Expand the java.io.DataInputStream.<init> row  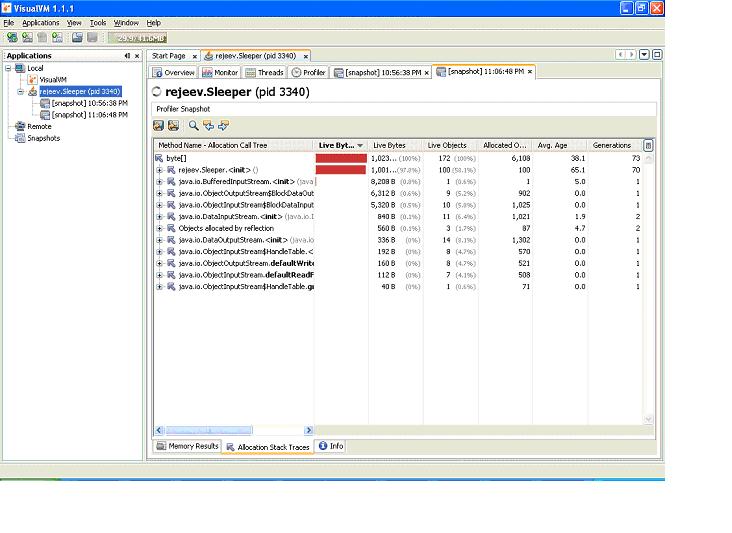point(159,217)
